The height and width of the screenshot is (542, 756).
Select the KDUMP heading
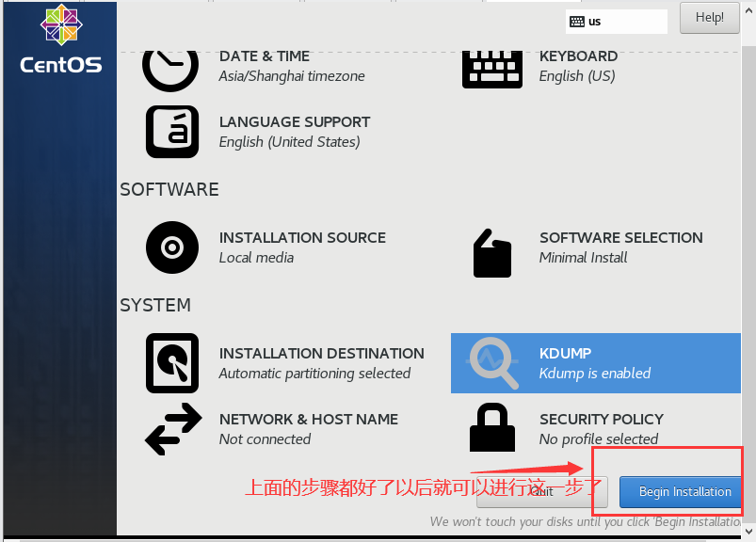[x=565, y=353]
